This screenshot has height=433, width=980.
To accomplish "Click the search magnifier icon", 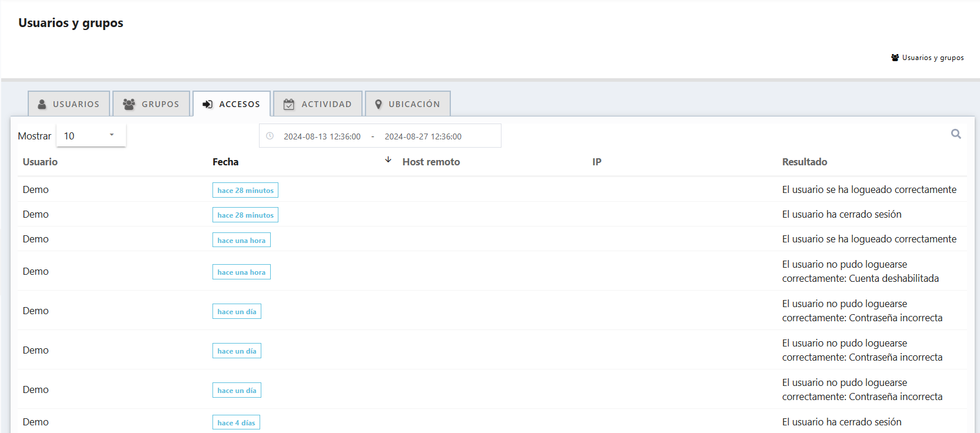I will click(956, 134).
